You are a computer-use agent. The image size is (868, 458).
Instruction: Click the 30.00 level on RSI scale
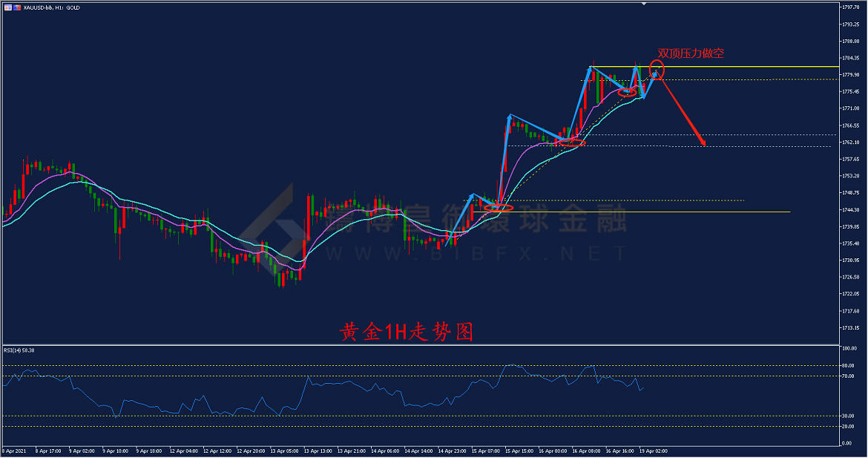click(x=848, y=416)
